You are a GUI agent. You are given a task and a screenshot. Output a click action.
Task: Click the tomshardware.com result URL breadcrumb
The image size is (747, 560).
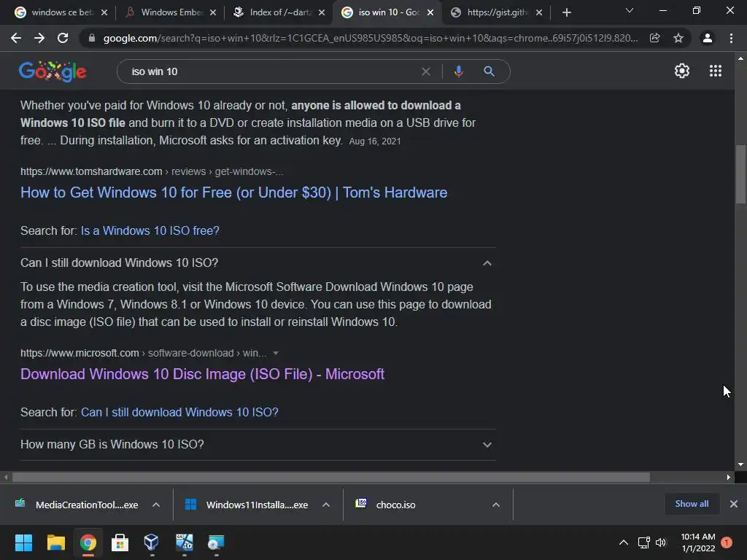tap(152, 171)
